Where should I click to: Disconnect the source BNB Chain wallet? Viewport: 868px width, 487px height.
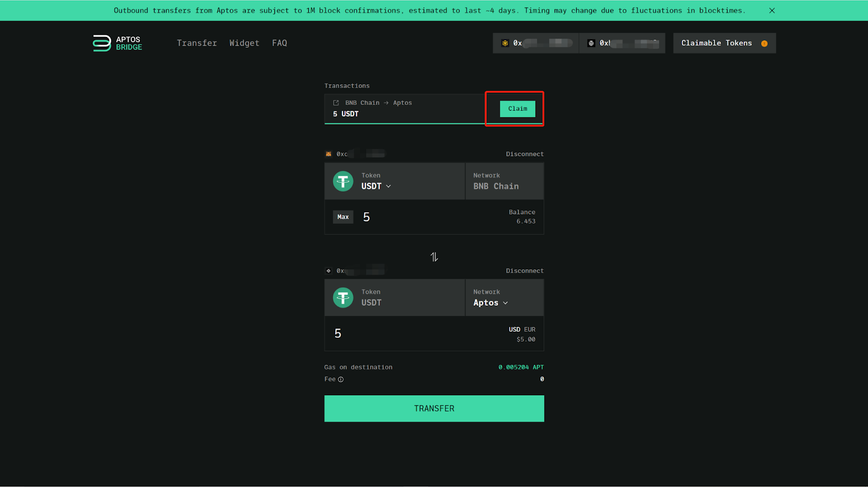[525, 154]
